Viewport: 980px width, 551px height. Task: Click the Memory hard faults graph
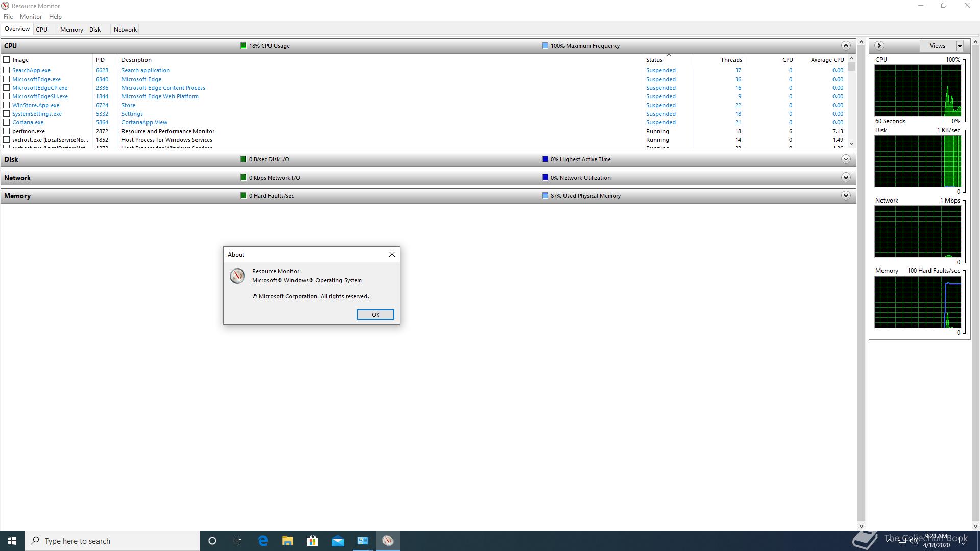pyautogui.click(x=918, y=302)
